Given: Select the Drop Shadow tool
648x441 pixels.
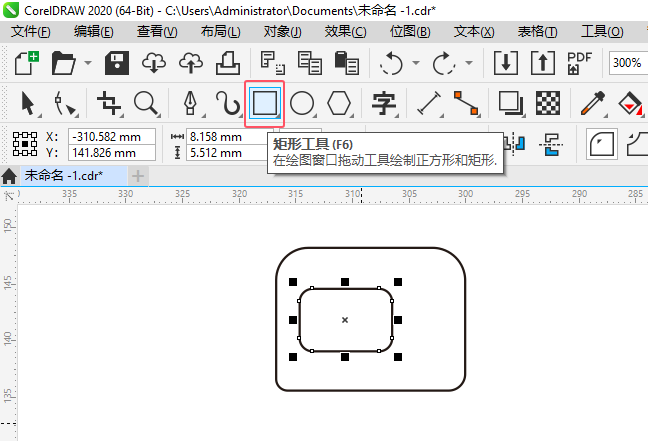Looking at the screenshot, I should (511, 103).
